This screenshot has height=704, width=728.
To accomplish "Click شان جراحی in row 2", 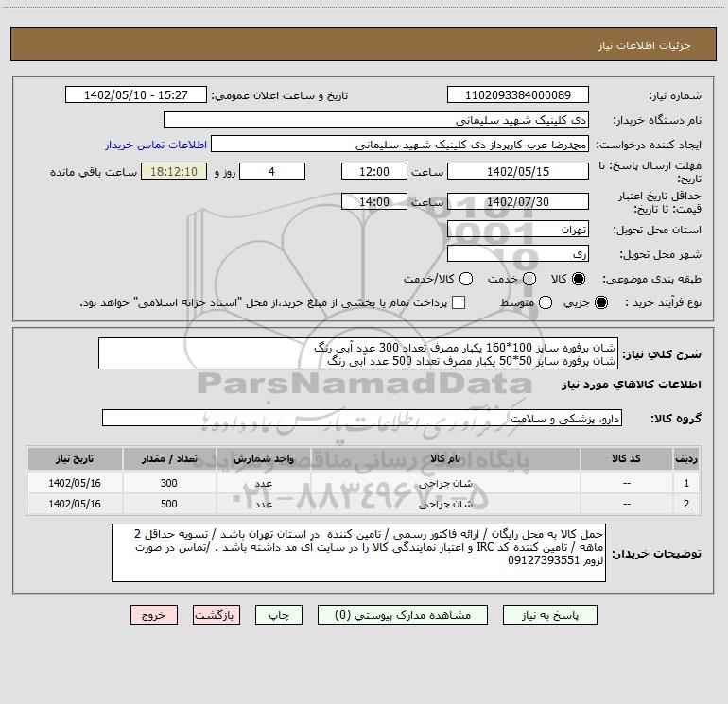I will pyautogui.click(x=445, y=504).
